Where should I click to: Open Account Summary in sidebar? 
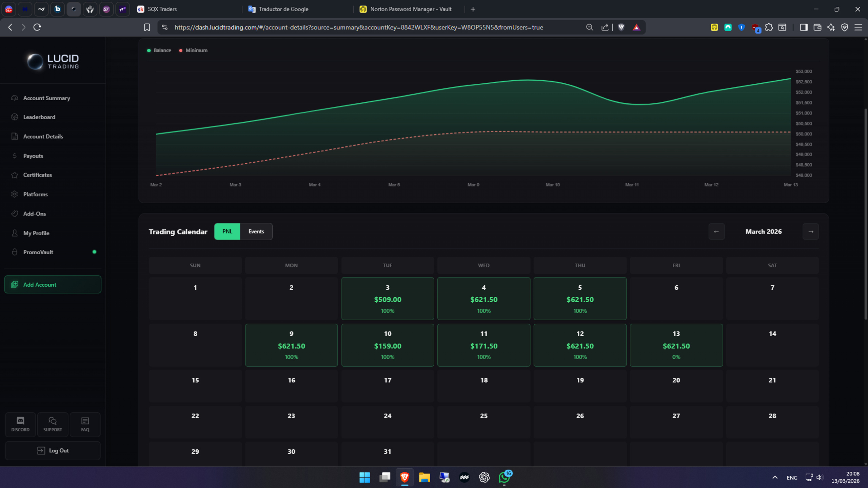pos(46,98)
